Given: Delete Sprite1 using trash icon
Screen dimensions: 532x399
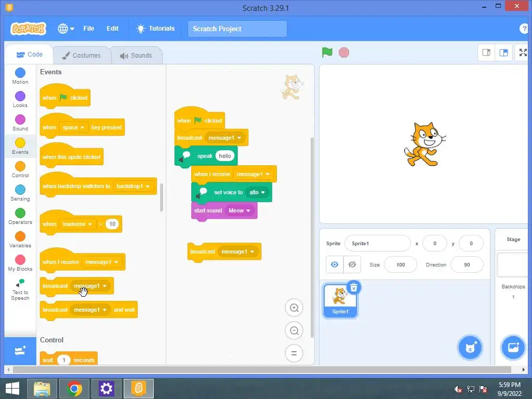Looking at the screenshot, I should click(x=353, y=288).
